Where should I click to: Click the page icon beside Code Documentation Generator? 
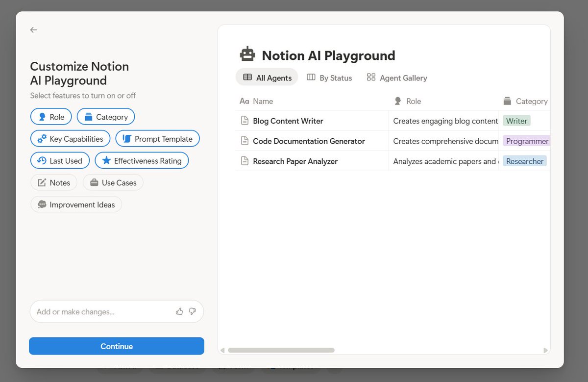245,141
